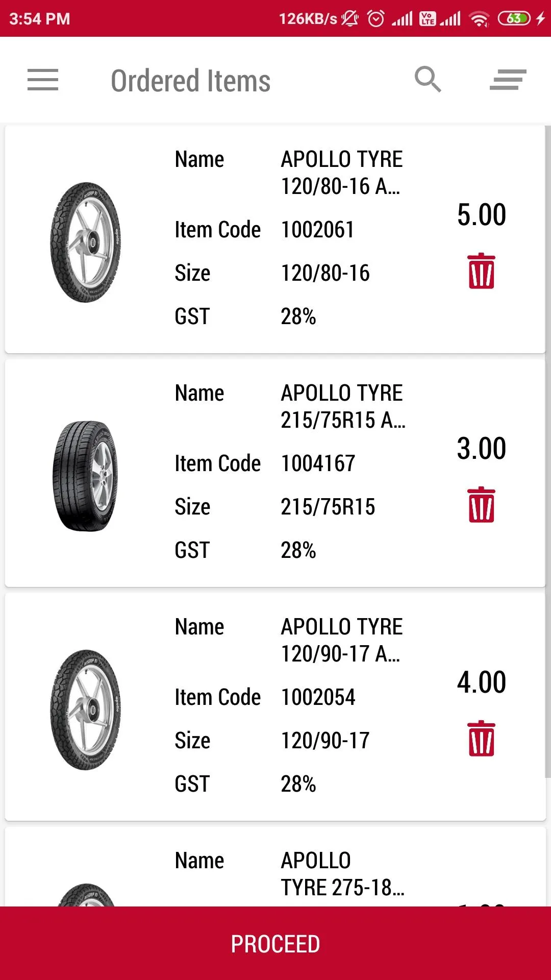
Task: Tap the APOLLO TYRE 275-18 item name
Action: click(x=342, y=874)
